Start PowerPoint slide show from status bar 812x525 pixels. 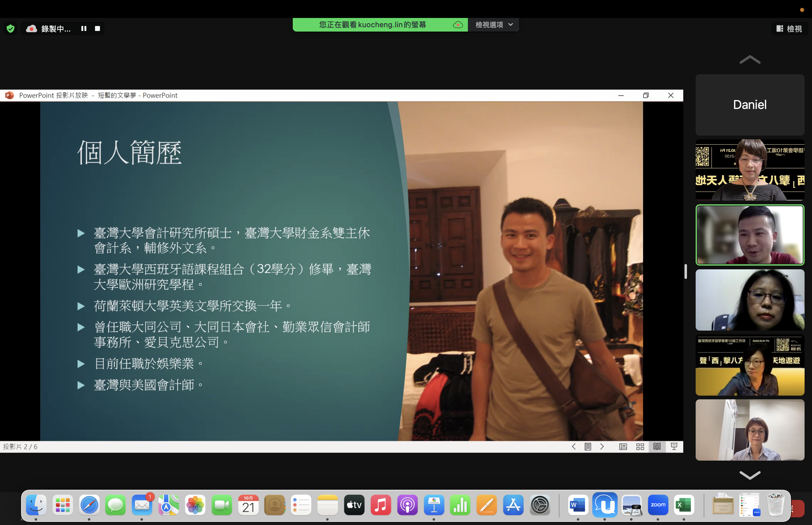click(x=674, y=447)
